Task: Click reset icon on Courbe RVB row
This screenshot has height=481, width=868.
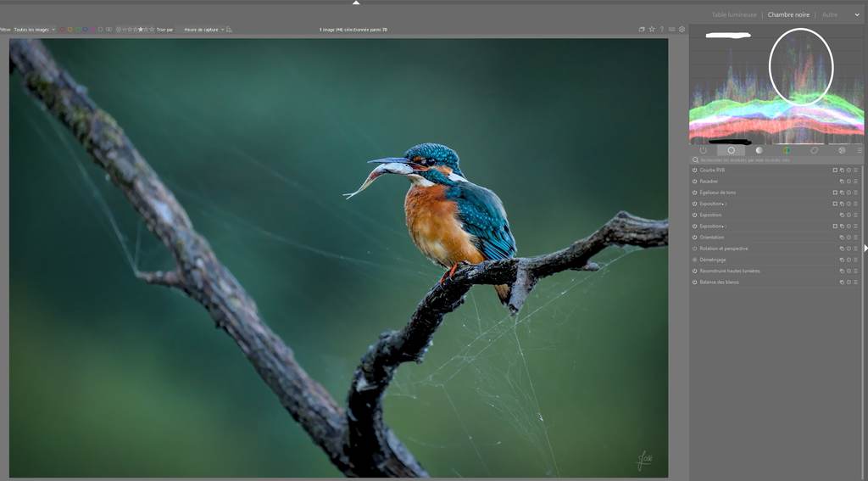Action: click(849, 171)
